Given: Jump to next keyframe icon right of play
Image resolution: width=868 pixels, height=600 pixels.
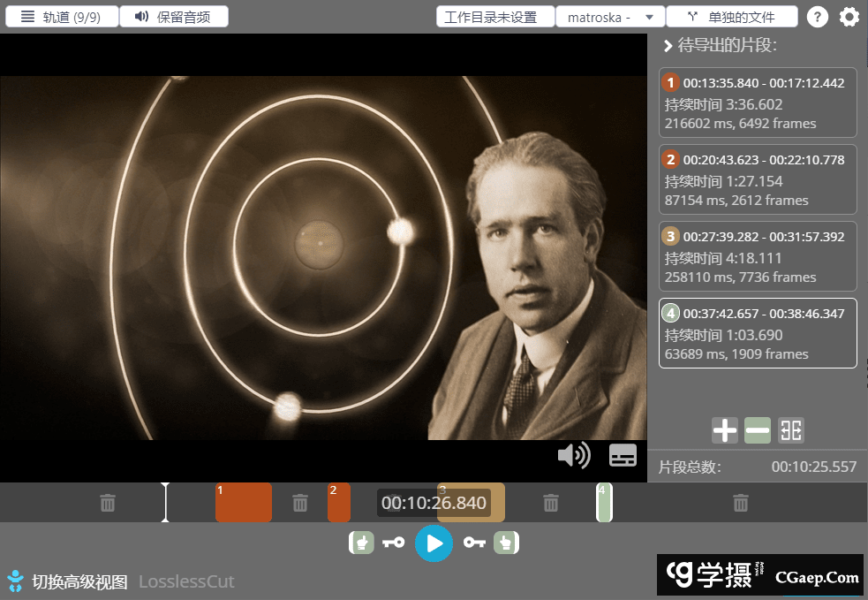Looking at the screenshot, I should coord(474,543).
